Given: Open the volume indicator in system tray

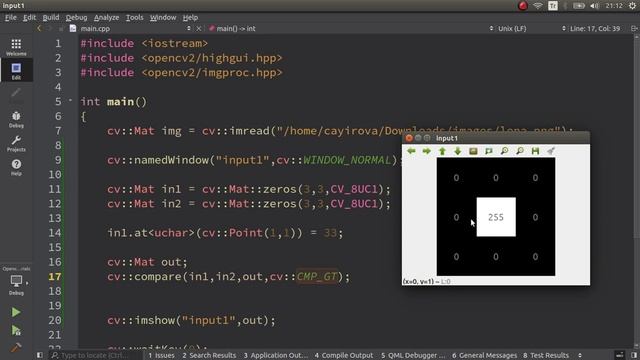Looking at the screenshot, I should tap(595, 6).
